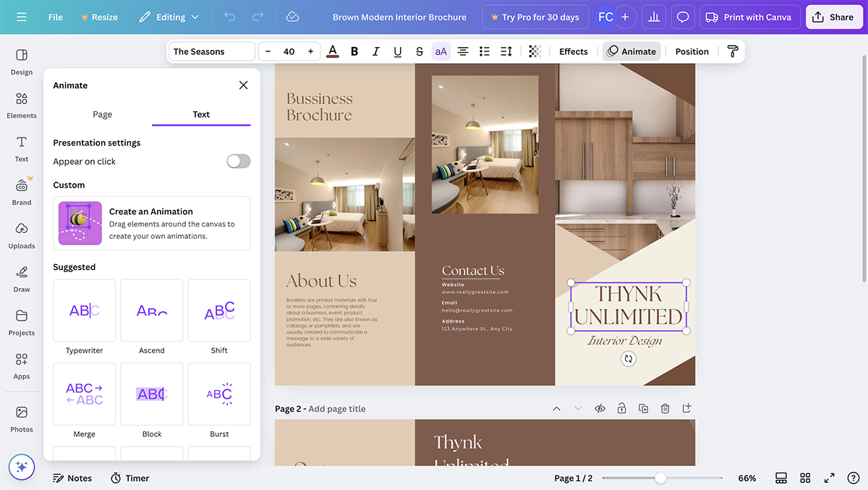Switch to the Page animation tab
Viewport: 868px width, 490px height.
tap(103, 114)
